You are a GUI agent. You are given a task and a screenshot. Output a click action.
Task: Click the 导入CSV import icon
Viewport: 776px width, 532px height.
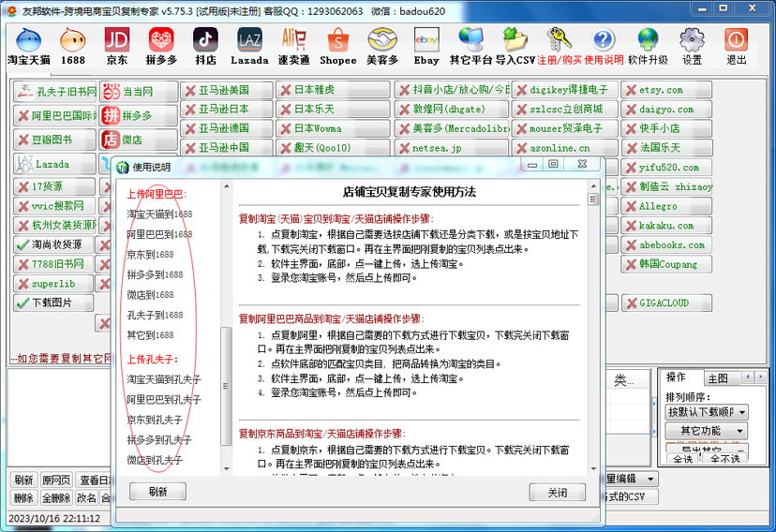(513, 46)
